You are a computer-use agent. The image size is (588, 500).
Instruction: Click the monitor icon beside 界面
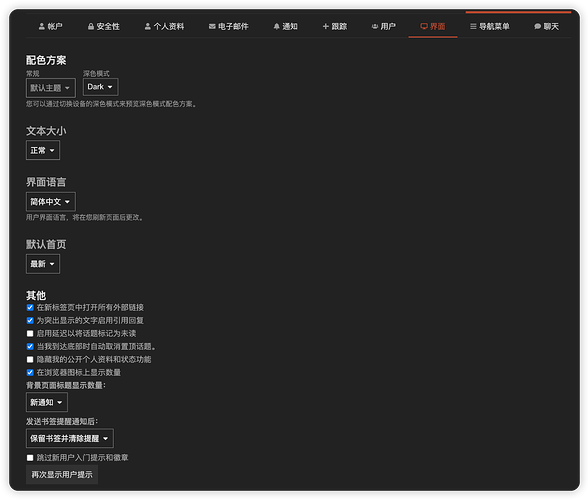pyautogui.click(x=424, y=26)
